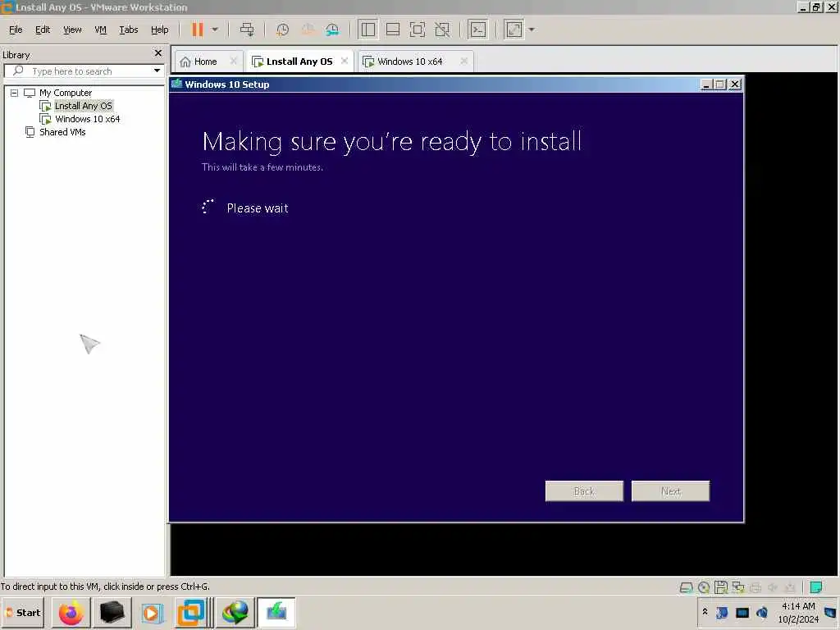Select Shared VMs in Library tree

[x=62, y=132]
